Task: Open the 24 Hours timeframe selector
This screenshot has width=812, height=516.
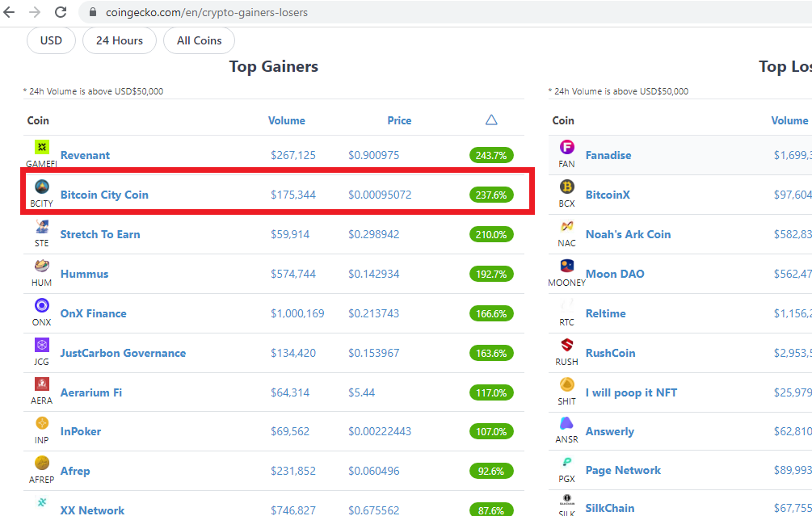Action: coord(120,40)
